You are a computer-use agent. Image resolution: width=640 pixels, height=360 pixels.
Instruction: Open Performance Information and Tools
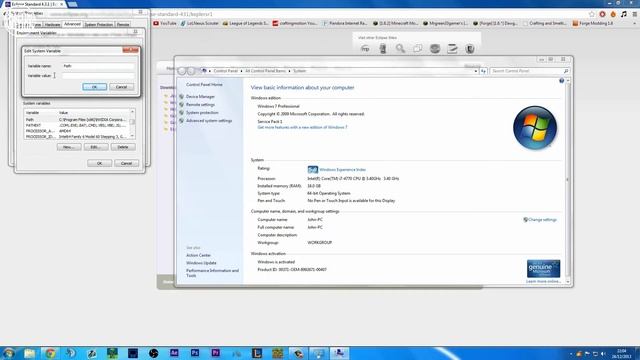(x=212, y=273)
